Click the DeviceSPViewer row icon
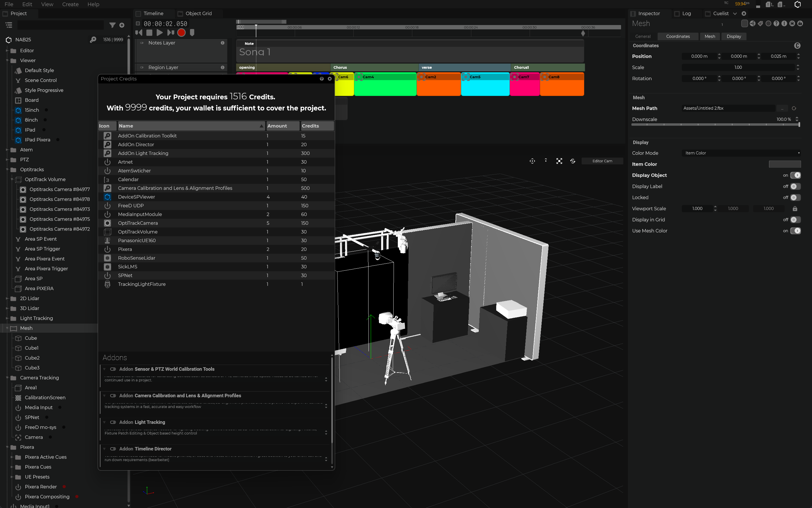The image size is (812, 508). click(107, 197)
